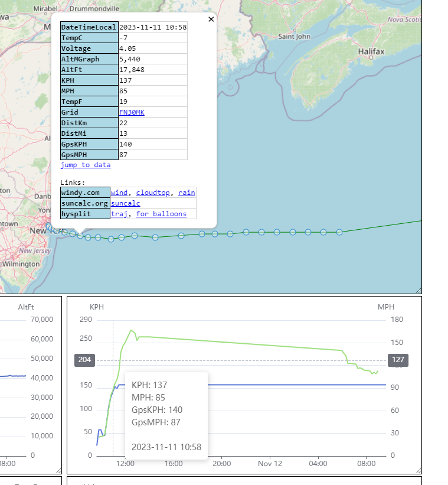Viewport: 448px width, 485px height.
Task: Click the 204 KPH axis value badge
Action: pos(85,360)
